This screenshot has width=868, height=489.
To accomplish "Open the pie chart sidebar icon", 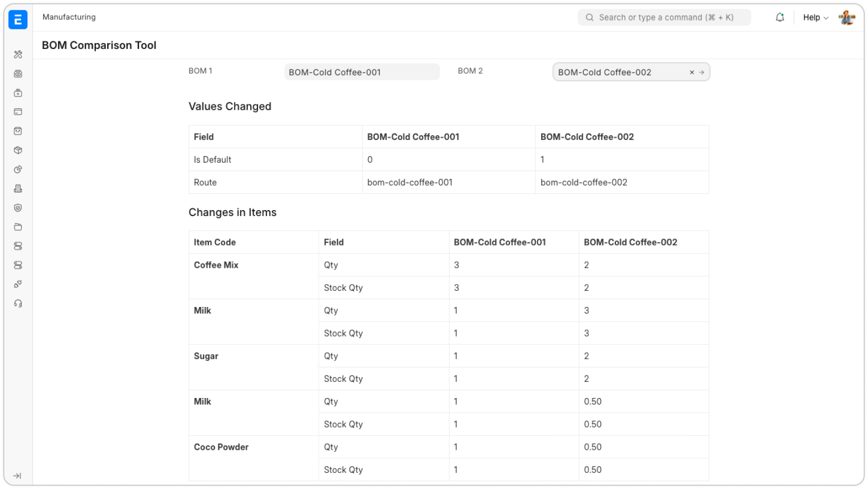I will [18, 170].
